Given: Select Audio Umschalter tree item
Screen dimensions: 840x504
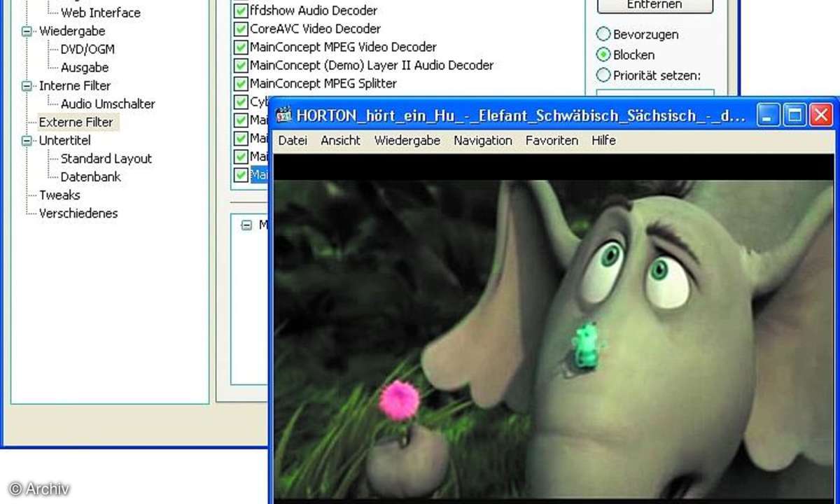Looking at the screenshot, I should tap(108, 104).
